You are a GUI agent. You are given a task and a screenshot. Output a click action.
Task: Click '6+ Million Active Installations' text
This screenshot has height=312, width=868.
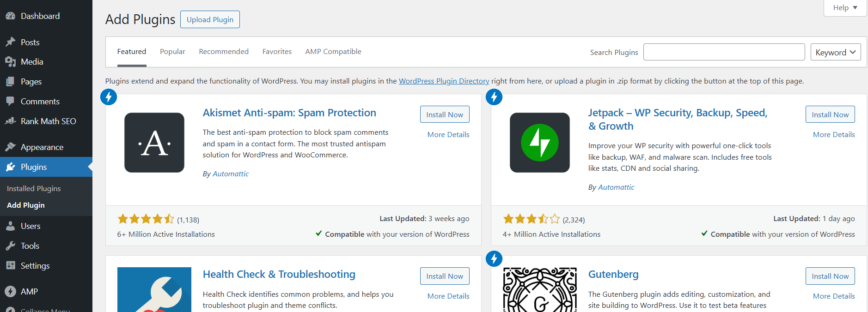click(166, 234)
